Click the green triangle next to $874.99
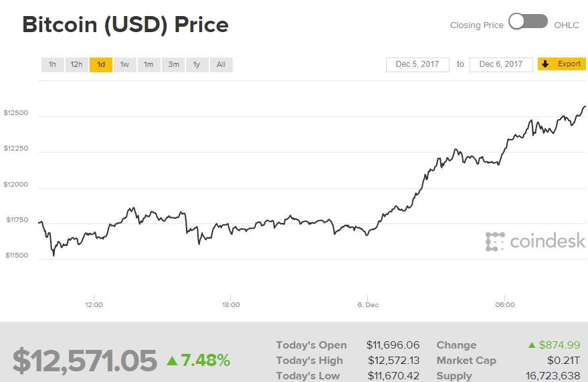The image size is (588, 382). click(532, 345)
